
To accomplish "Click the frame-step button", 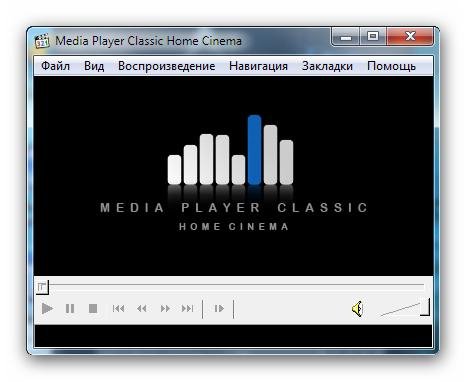I will pyautogui.click(x=219, y=309).
